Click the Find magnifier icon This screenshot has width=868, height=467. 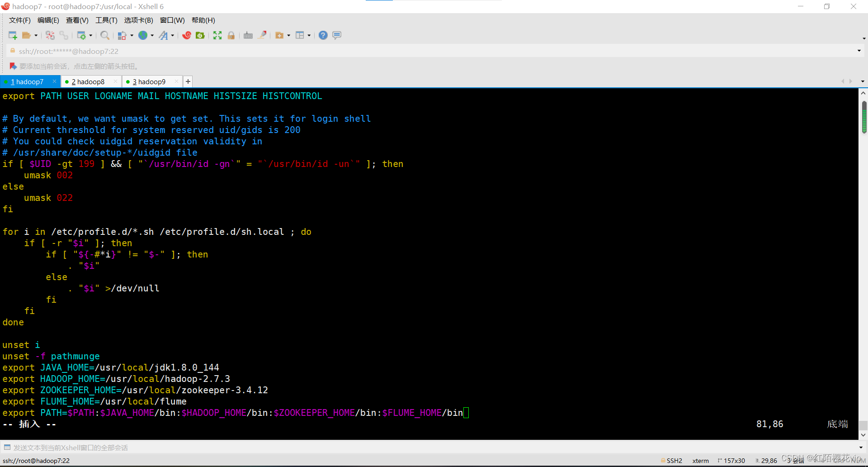click(x=105, y=35)
